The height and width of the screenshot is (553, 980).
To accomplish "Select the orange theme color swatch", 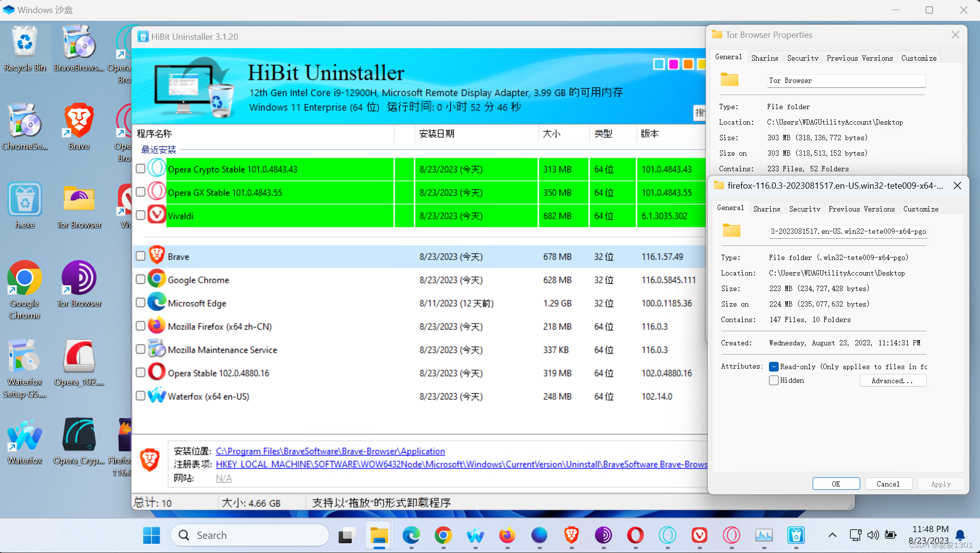I will [688, 64].
